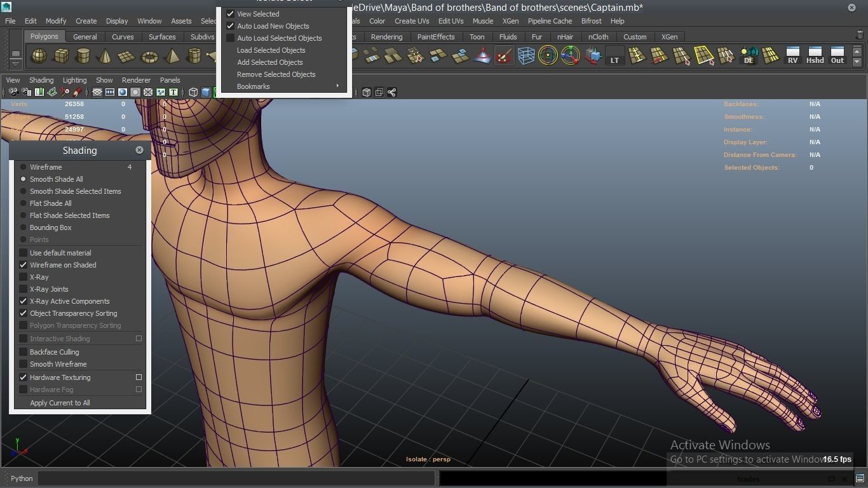Screen dimensions: 868x488
Task: Switch to the Rendering shelf tab
Action: [386, 37]
